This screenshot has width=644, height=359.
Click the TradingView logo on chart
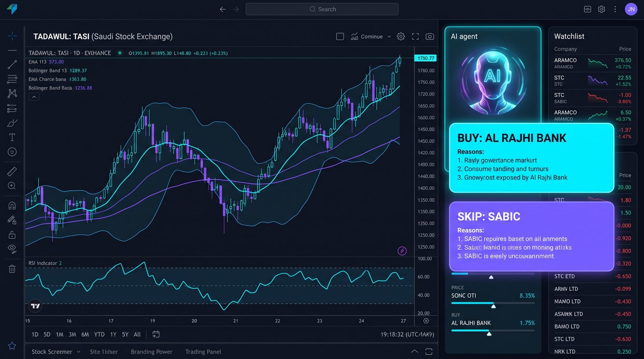click(35, 306)
